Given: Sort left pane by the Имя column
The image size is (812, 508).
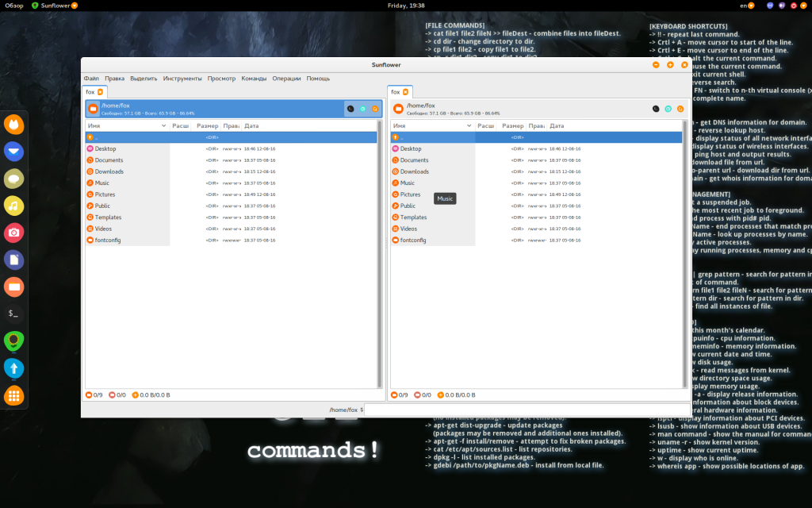Looking at the screenshot, I should [128, 126].
